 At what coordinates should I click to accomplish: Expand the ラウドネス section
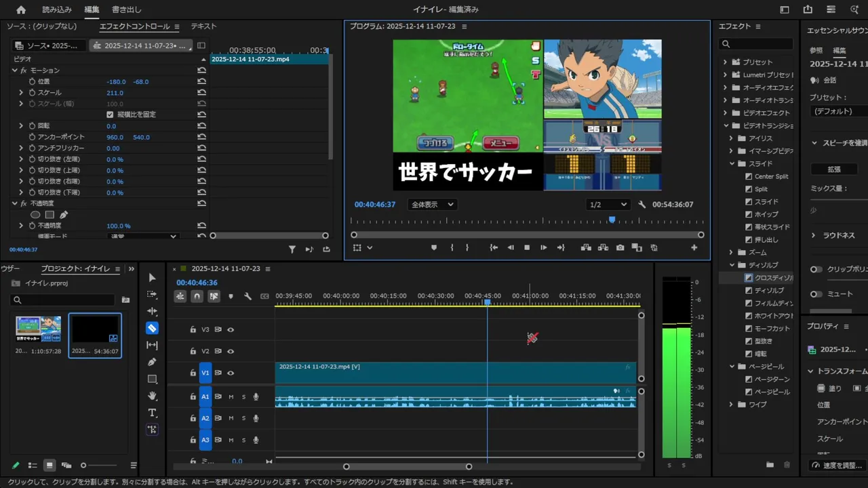[x=814, y=235]
